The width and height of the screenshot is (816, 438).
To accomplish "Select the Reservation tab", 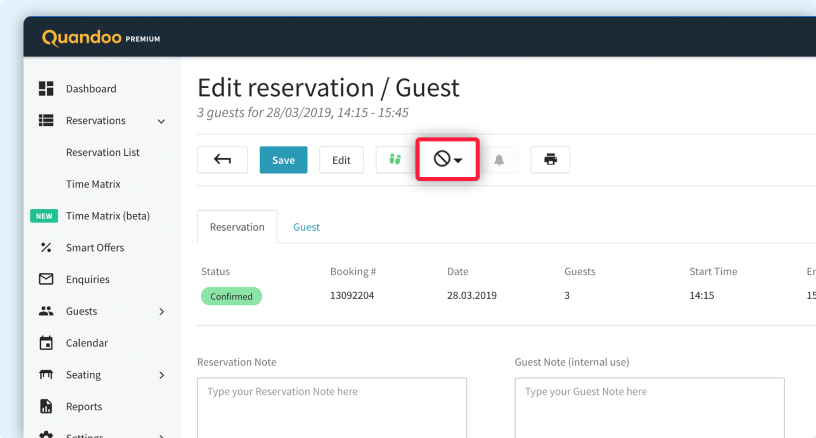I will 237,227.
